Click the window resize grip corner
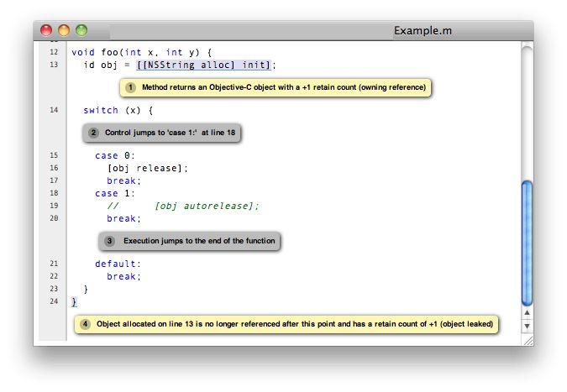Image resolution: width=567 pixels, height=392 pixels. coord(528,341)
